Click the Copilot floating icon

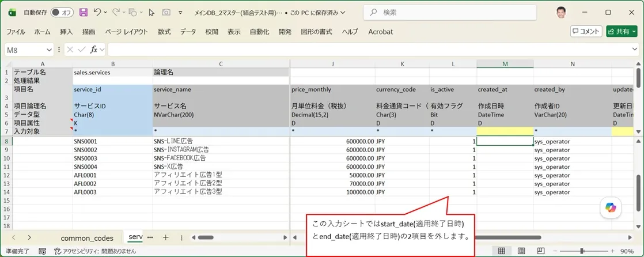pos(611,208)
